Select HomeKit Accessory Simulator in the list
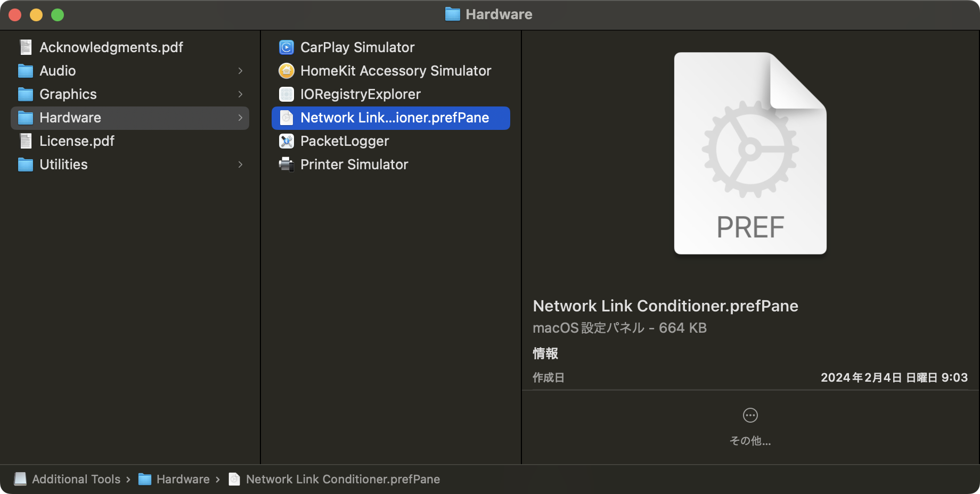The height and width of the screenshot is (494, 980). tap(396, 71)
